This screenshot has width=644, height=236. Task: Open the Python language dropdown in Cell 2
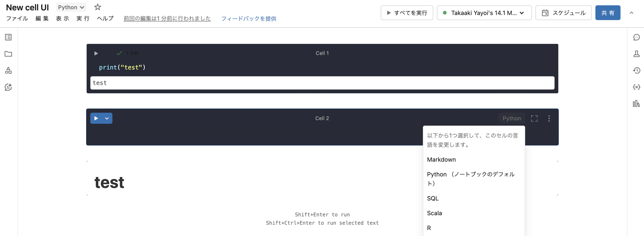click(x=511, y=118)
